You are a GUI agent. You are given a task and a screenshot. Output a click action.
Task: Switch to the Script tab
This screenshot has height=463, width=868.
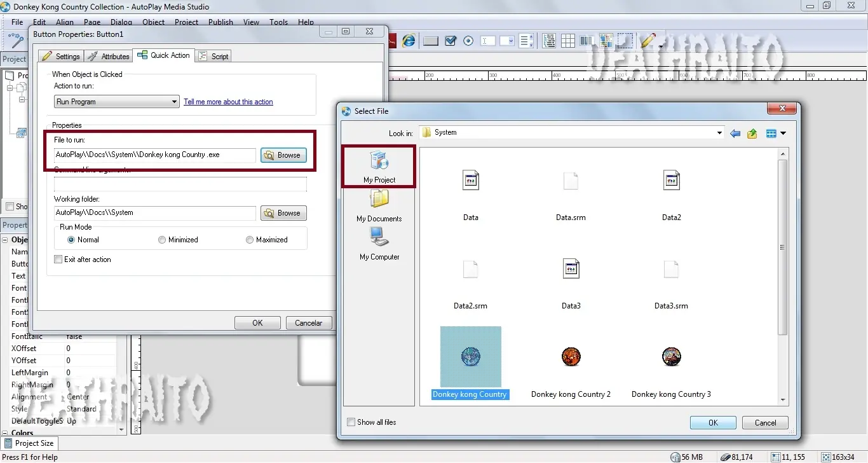click(214, 56)
